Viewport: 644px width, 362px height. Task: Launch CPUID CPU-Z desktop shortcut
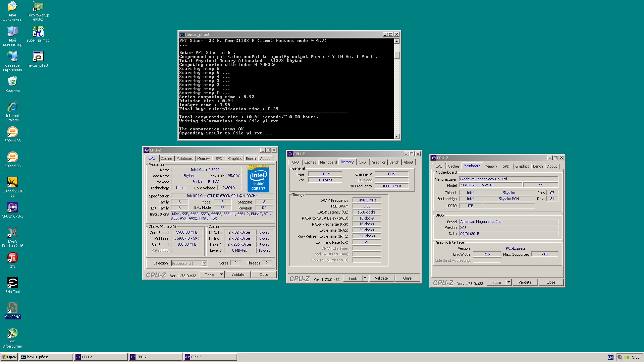coord(12,210)
